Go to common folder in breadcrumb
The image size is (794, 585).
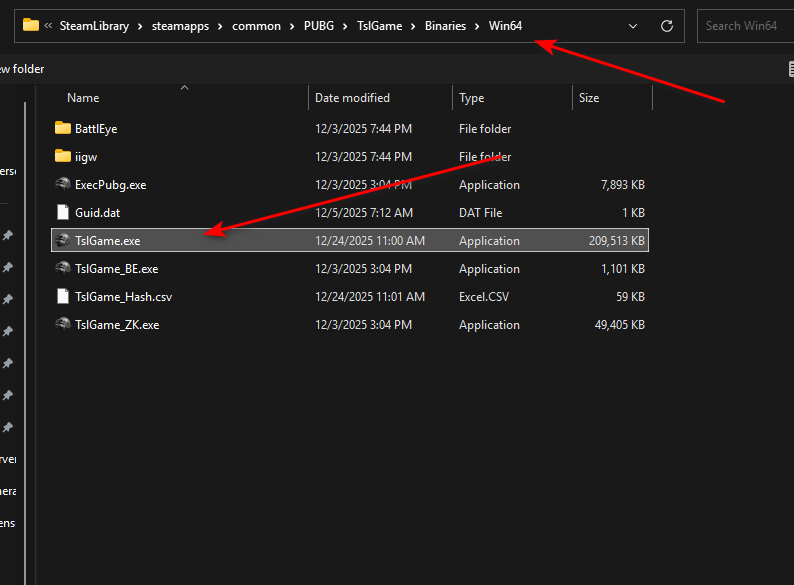(x=256, y=26)
